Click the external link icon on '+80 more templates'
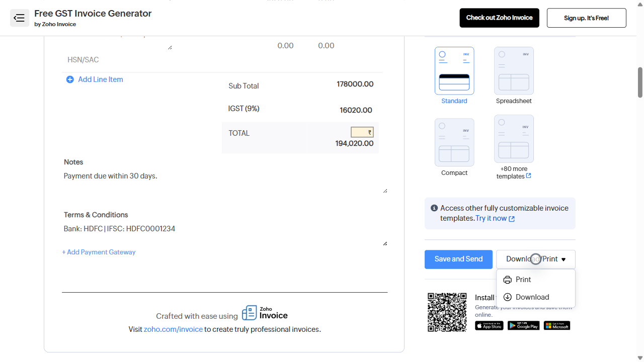644x362 pixels. click(x=528, y=176)
